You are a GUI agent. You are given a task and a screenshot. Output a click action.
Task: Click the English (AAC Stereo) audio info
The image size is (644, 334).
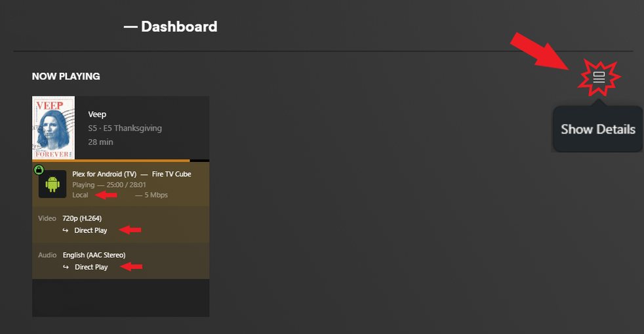coord(94,255)
